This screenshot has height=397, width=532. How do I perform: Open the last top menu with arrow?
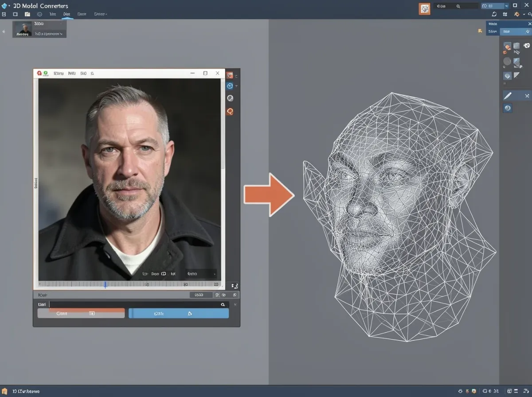101,14
